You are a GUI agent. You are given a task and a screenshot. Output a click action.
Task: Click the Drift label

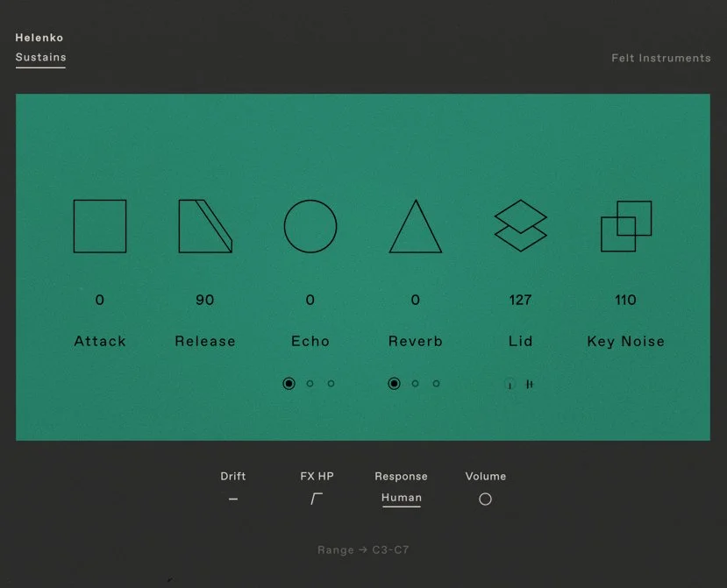(x=232, y=477)
